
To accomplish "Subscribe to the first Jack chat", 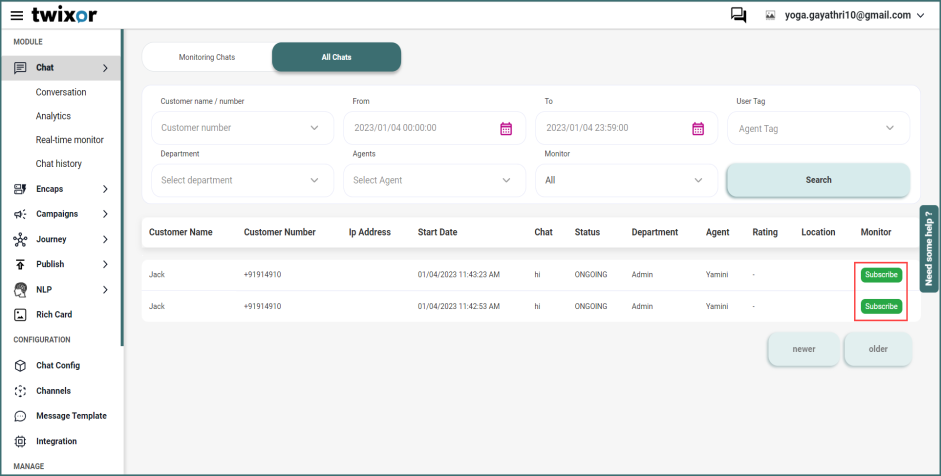I will click(x=881, y=275).
